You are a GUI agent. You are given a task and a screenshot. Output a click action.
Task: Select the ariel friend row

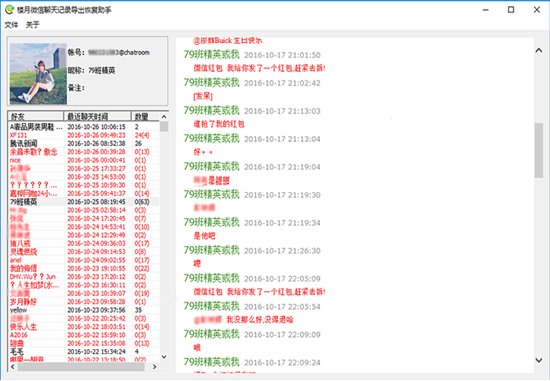84,260
